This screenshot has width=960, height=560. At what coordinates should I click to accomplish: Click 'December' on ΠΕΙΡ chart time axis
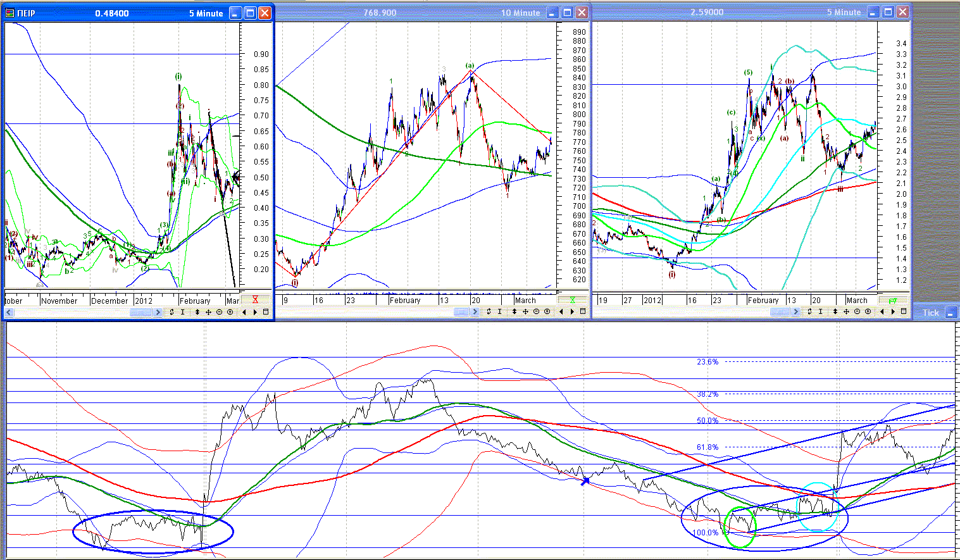click(x=110, y=301)
